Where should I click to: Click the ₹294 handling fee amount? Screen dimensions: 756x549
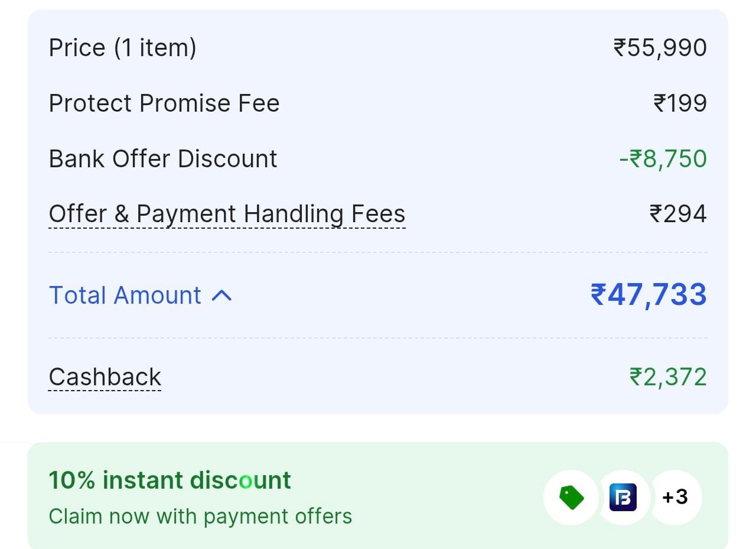[x=677, y=214]
